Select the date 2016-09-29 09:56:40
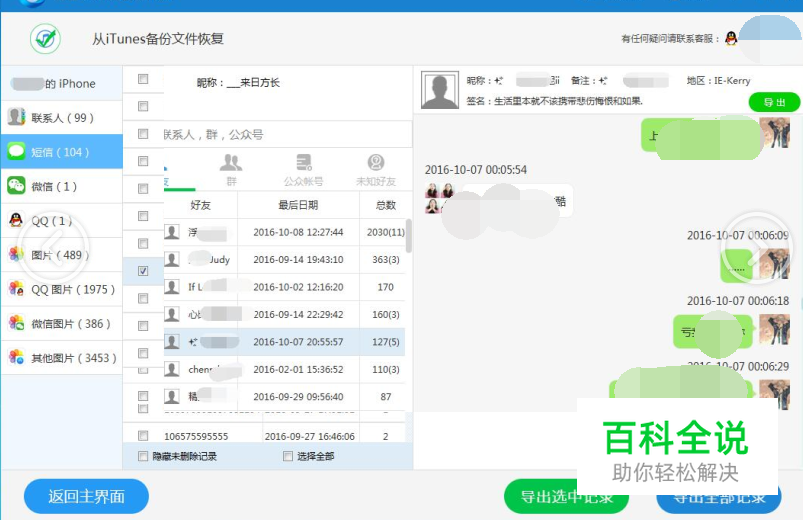Image resolution: width=803 pixels, height=520 pixels. tap(298, 397)
